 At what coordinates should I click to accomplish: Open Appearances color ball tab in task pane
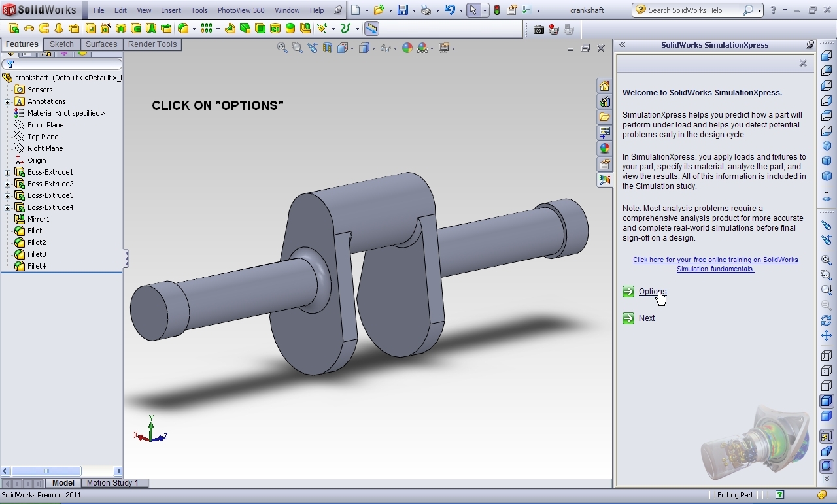[604, 149]
